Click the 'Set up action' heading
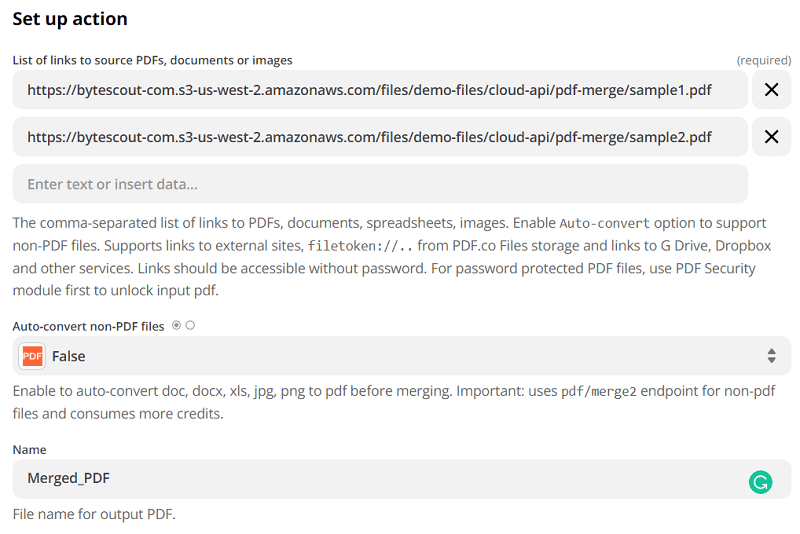 (70, 19)
